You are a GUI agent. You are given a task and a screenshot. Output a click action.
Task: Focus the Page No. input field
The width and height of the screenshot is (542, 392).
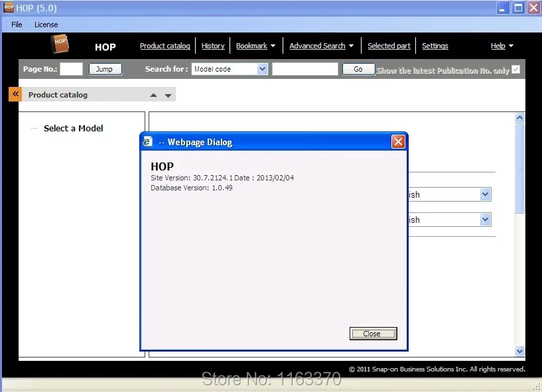(x=71, y=69)
